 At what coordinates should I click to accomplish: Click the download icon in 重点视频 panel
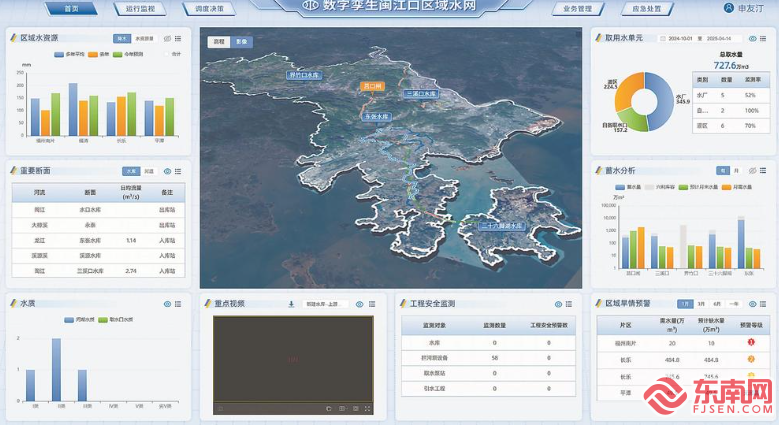[x=291, y=303]
